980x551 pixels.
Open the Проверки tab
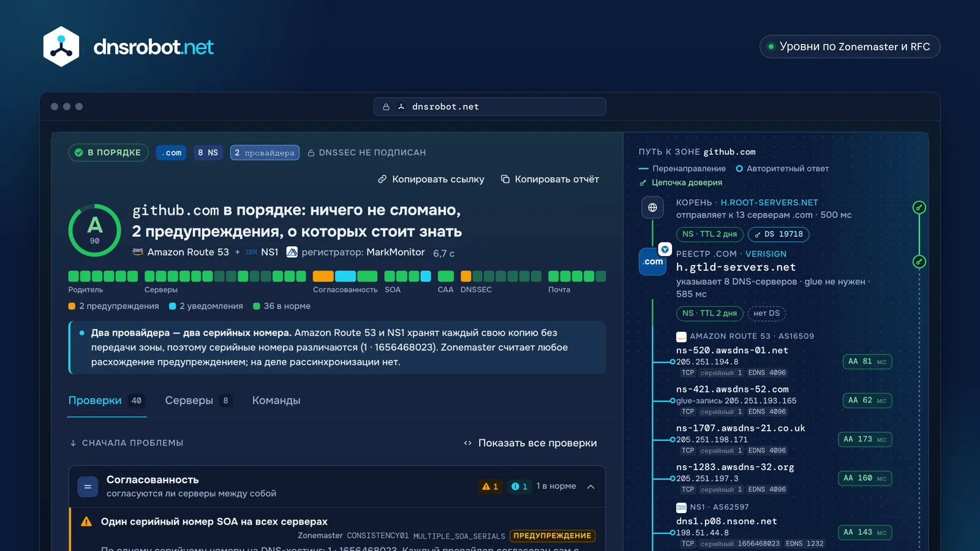point(107,400)
